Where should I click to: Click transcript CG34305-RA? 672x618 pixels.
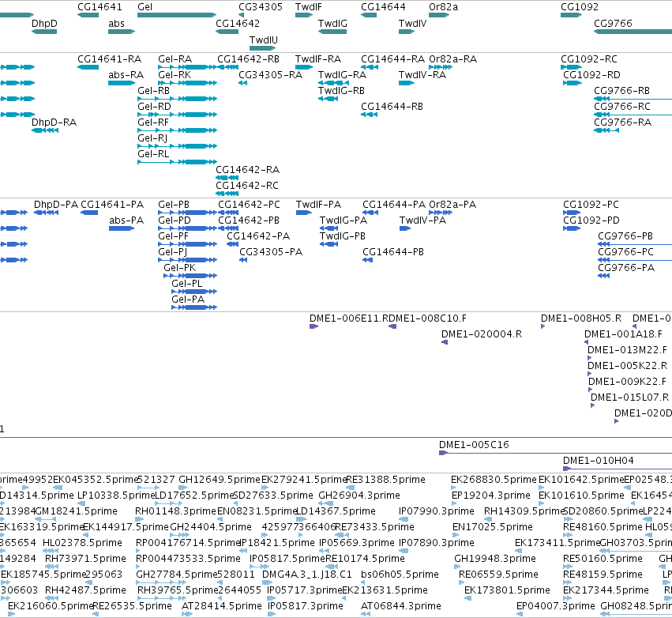270,74
